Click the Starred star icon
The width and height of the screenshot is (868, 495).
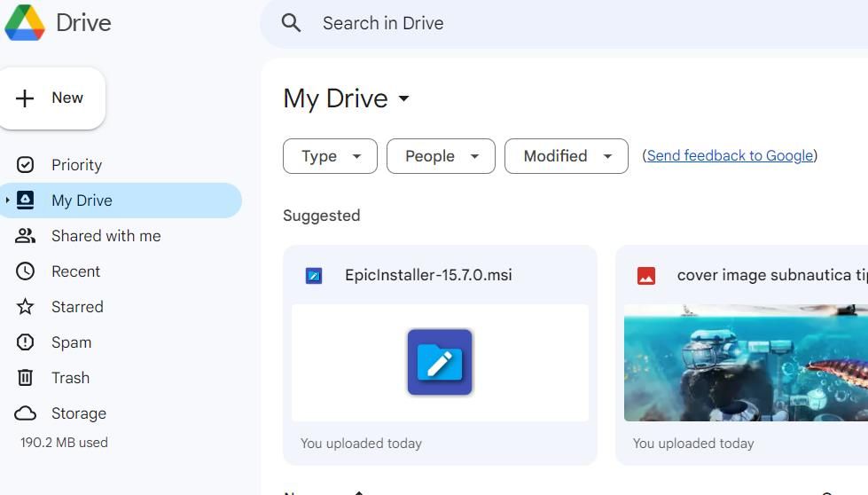click(x=26, y=307)
